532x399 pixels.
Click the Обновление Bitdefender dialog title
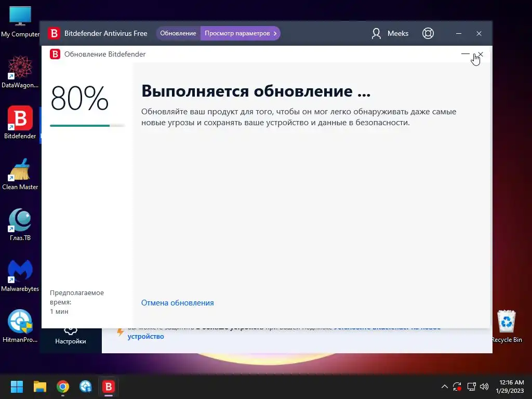[x=105, y=54]
